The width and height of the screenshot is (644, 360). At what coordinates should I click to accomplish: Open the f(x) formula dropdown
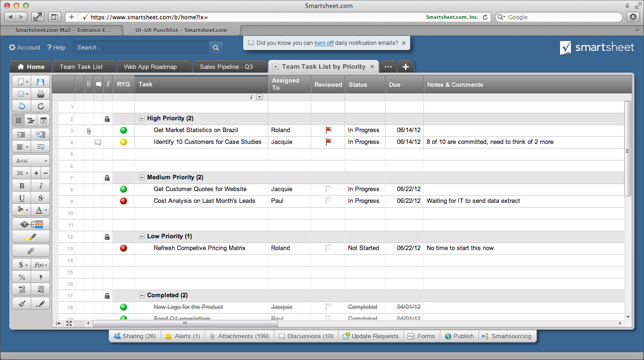pos(41,265)
